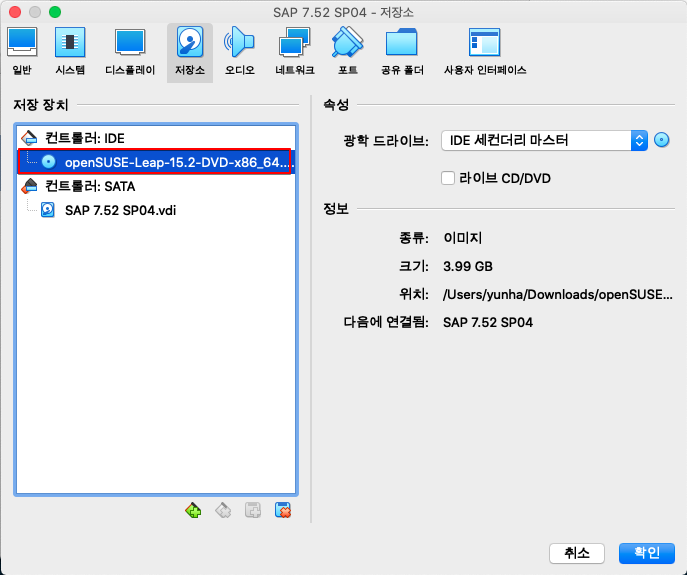Viewport: 687px width, 575px height.
Task: Click the 속성 section heading
Action: coord(336,105)
